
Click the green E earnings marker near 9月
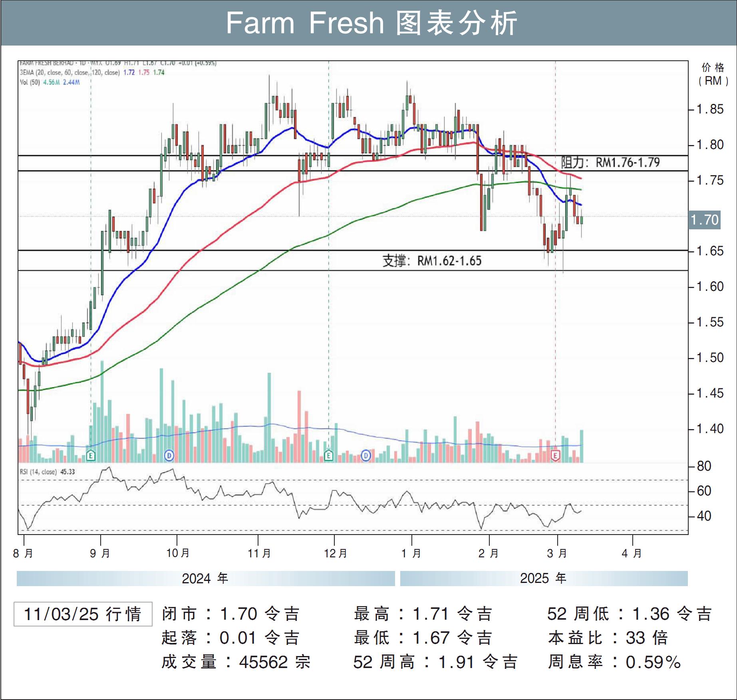[x=91, y=455]
